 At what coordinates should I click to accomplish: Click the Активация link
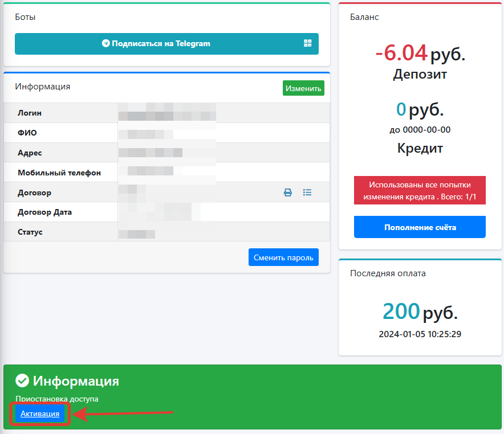40,413
